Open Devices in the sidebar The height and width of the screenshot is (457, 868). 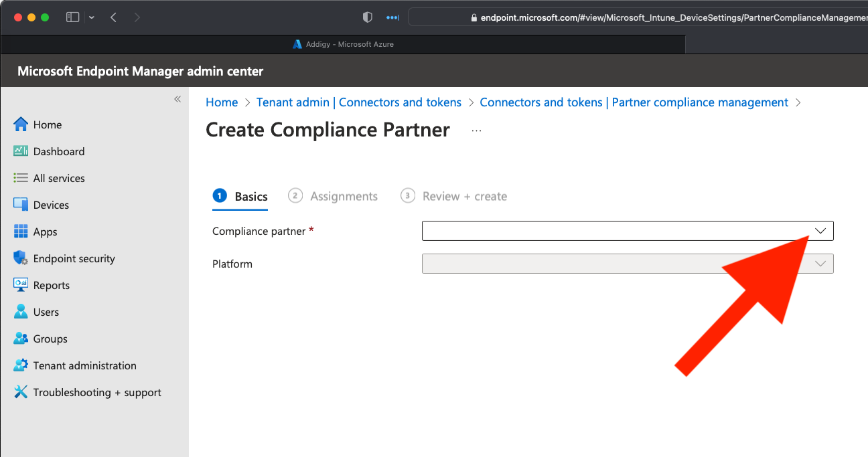[51, 205]
